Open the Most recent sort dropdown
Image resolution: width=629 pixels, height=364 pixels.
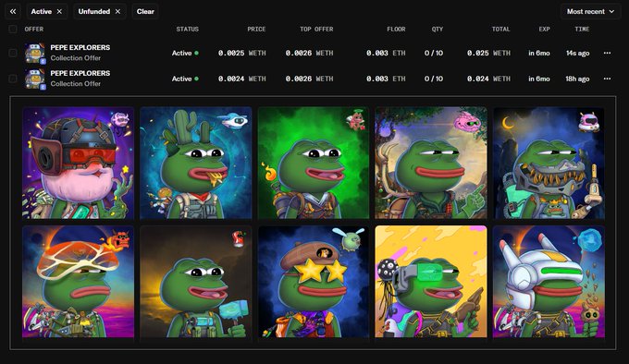590,12
